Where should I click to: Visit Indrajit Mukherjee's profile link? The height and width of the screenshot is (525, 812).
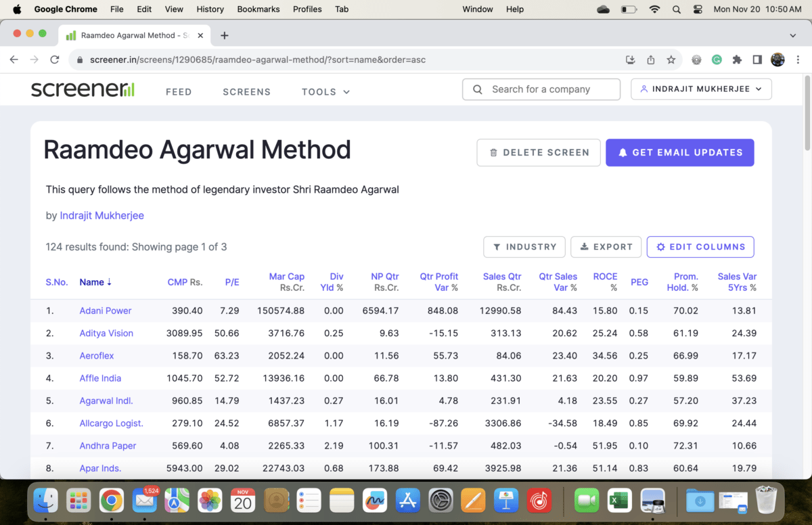101,215
